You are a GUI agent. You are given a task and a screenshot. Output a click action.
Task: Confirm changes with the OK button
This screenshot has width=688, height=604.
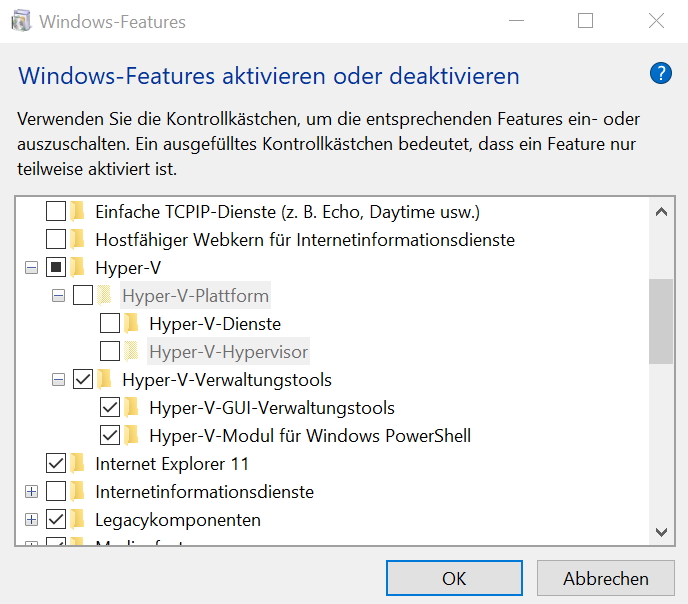point(454,578)
